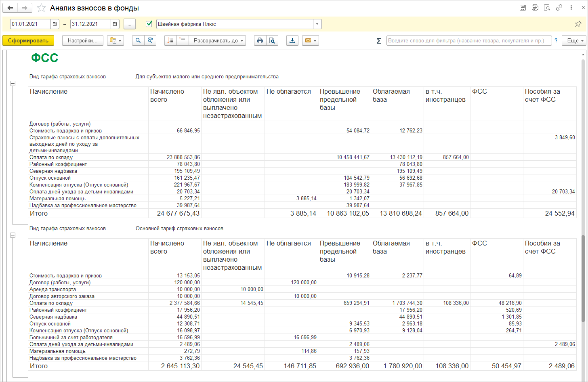This screenshot has width=588, height=382.
Task: Open calendar picker for start date 01.01.2021
Action: point(55,24)
